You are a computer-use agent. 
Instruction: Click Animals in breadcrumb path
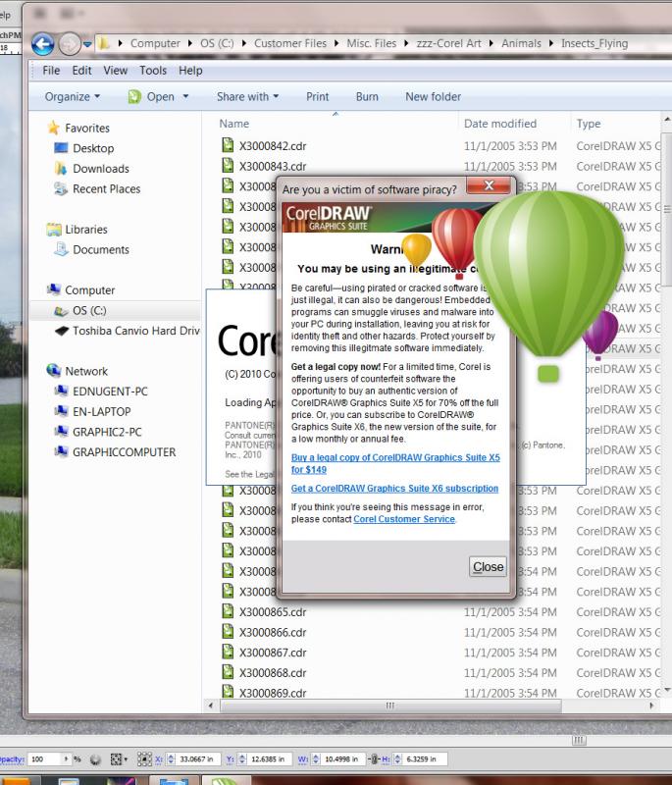coord(521,43)
